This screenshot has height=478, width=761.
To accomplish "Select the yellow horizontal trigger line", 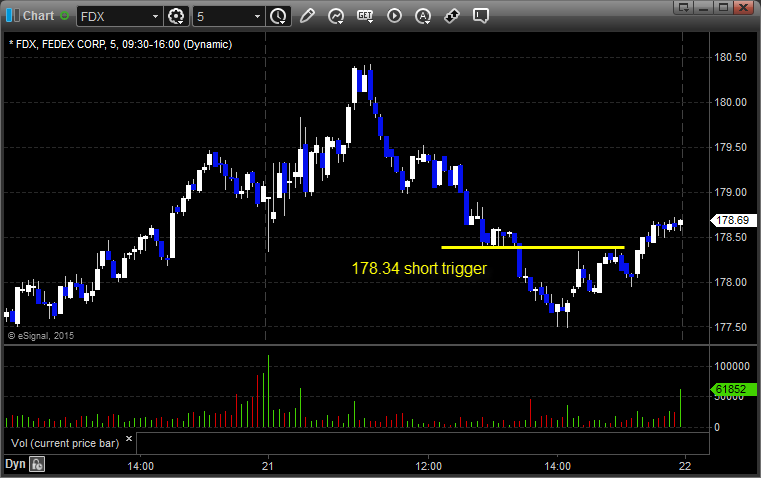I will coord(533,247).
